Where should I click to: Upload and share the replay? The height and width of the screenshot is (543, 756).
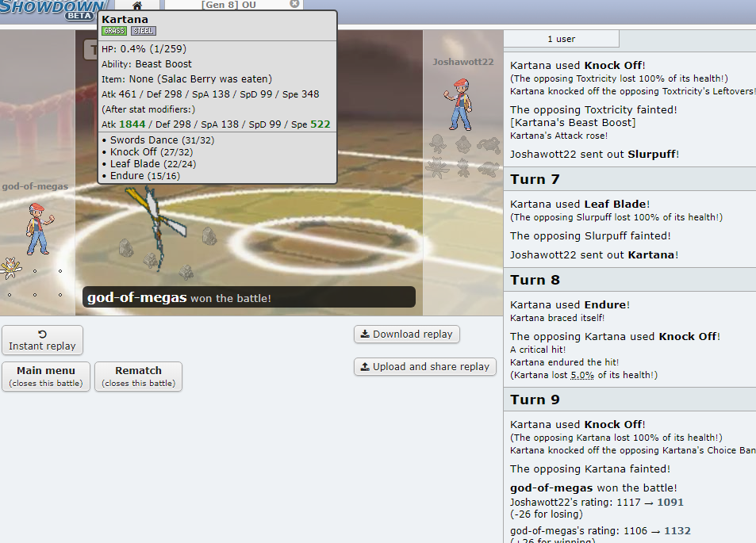coord(425,367)
